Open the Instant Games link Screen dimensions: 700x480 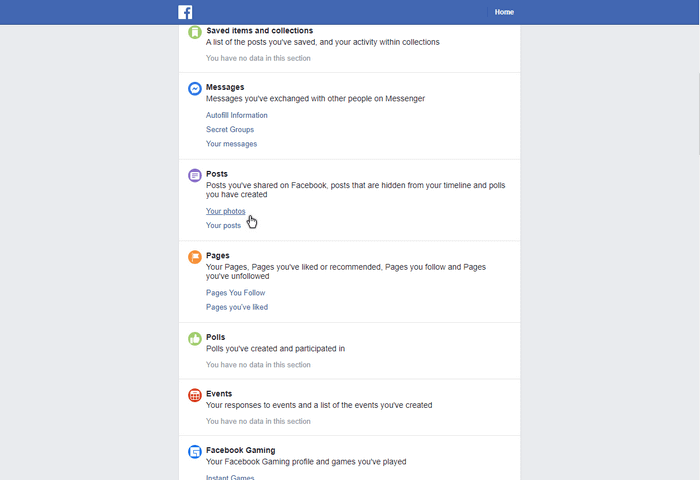[230, 477]
